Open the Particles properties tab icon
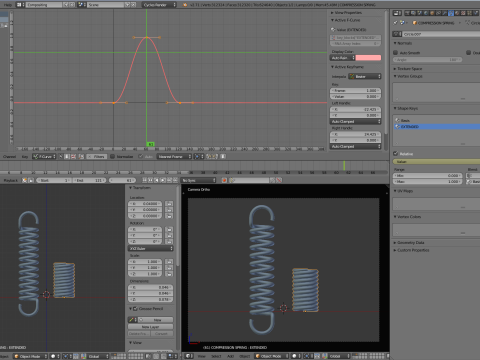 (x=469, y=13)
